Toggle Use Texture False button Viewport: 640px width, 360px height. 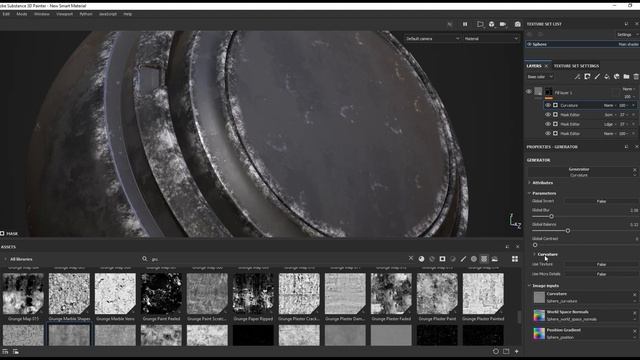pyautogui.click(x=601, y=264)
